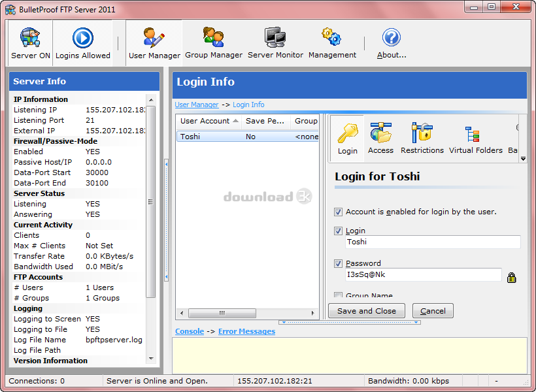Click the Password input field
The width and height of the screenshot is (536, 392).
pyautogui.click(x=423, y=275)
